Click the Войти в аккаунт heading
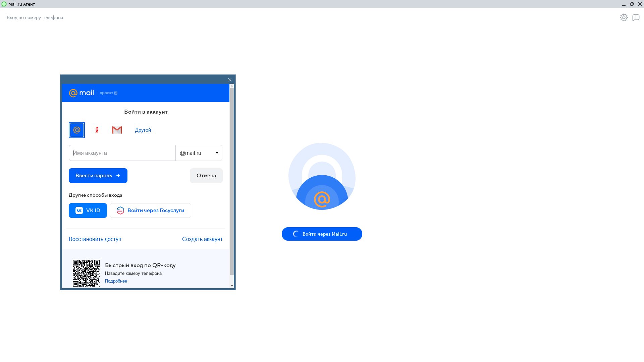Screen dimensions: 644x362 click(146, 112)
